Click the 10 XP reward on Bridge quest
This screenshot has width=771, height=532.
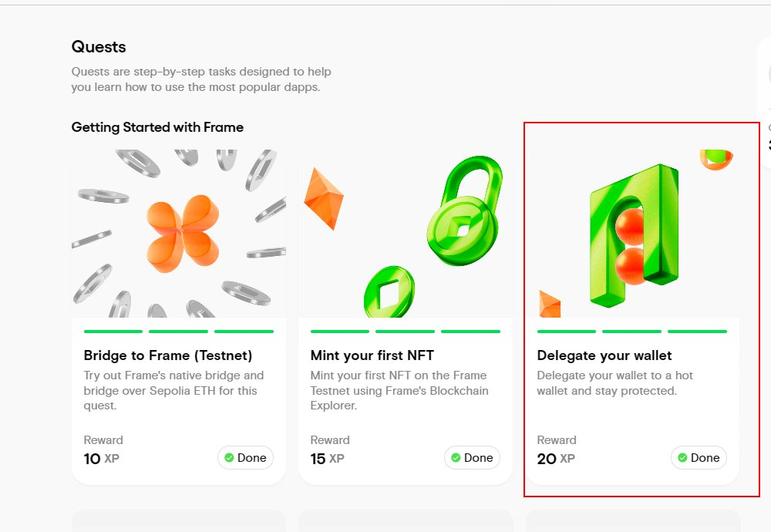tap(101, 459)
